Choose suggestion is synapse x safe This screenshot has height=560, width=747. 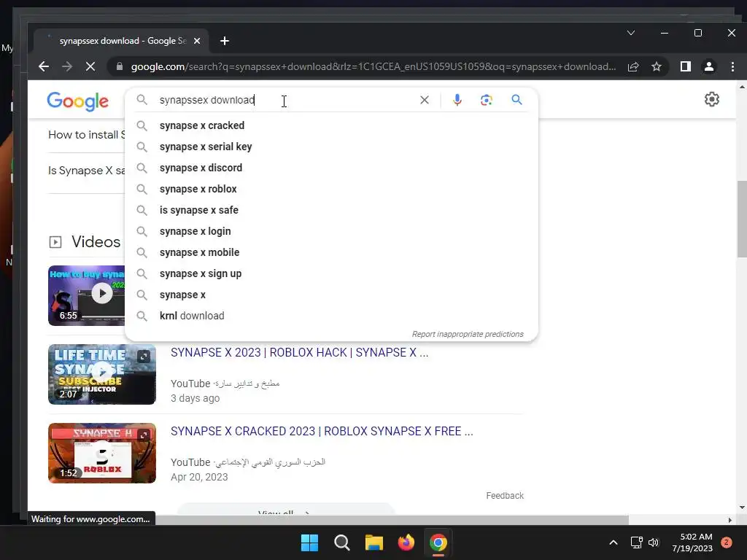pos(332,210)
